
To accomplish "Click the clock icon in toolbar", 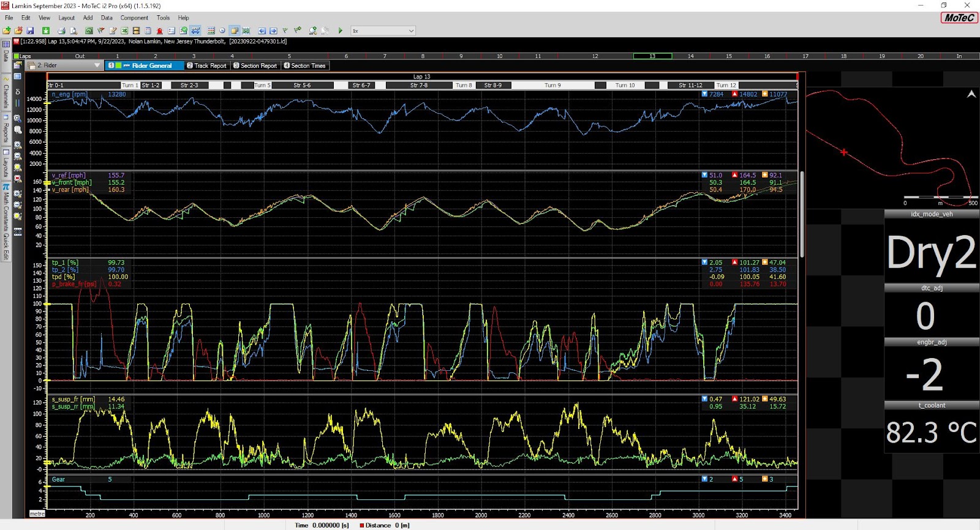I will point(222,31).
